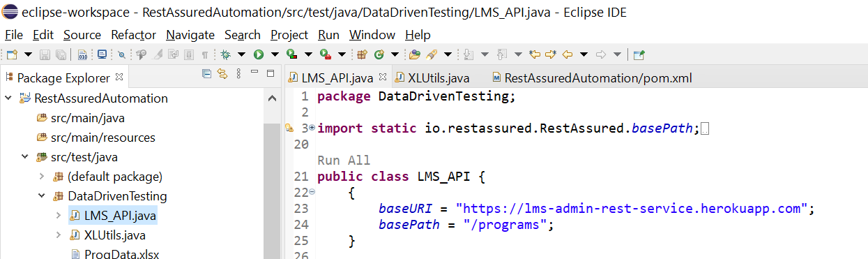Select src/main/resources in Package Explorer
This screenshot has width=868, height=259.
(x=103, y=138)
